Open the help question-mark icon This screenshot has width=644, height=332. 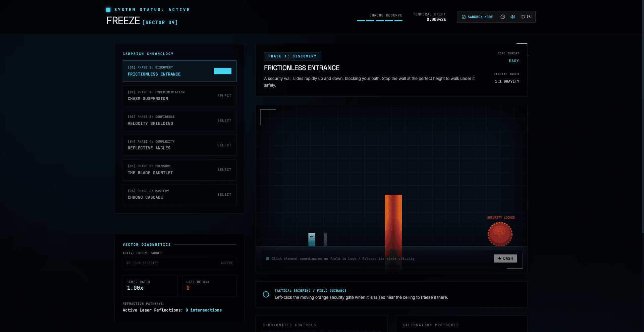tap(503, 17)
